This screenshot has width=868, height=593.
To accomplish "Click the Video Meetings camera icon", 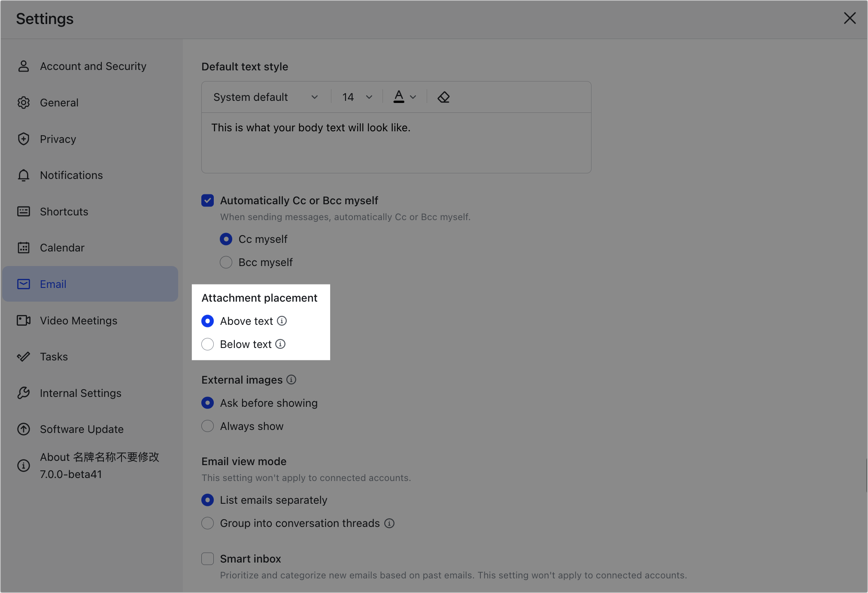I will [x=24, y=321].
